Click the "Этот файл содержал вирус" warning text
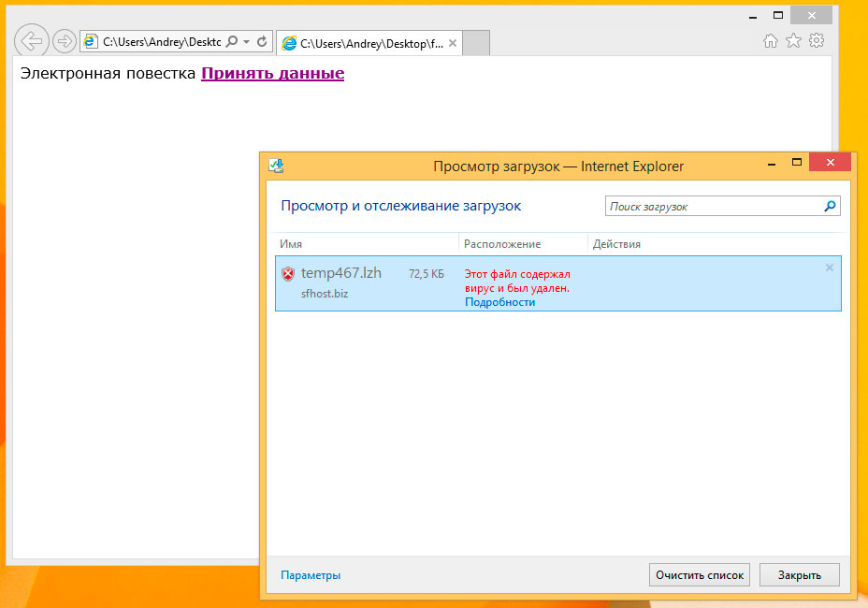The height and width of the screenshot is (608, 868). pyautogui.click(x=517, y=281)
